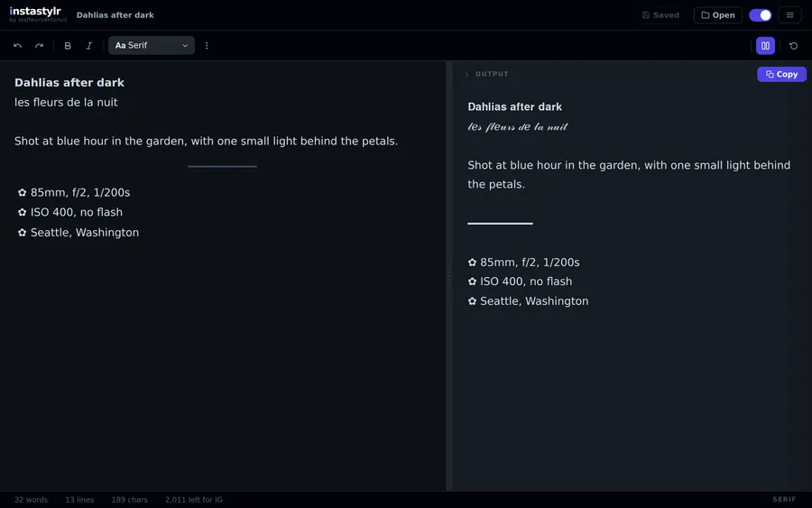The width and height of the screenshot is (812, 508).
Task: Place cursor in the Shot at blue hour line
Action: click(x=206, y=141)
